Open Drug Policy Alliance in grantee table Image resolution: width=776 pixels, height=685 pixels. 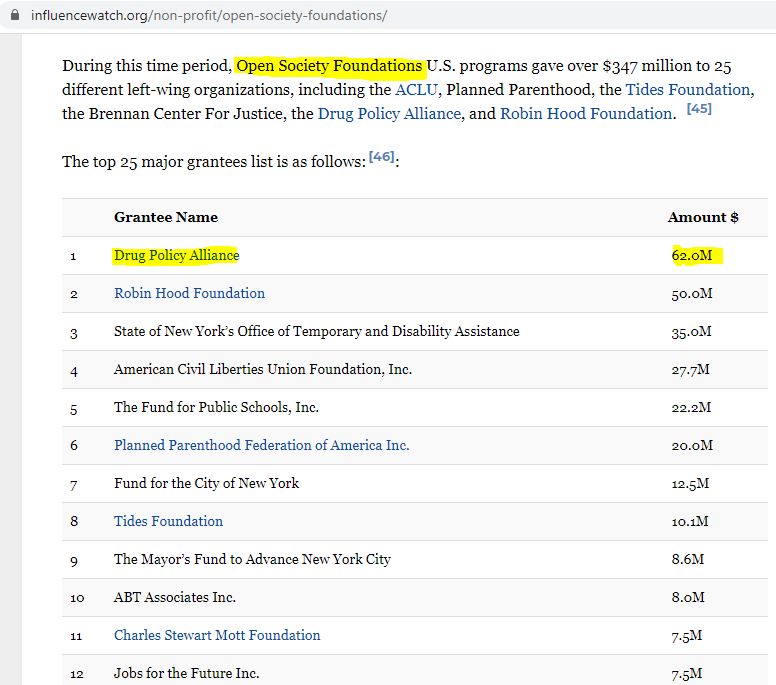point(177,255)
